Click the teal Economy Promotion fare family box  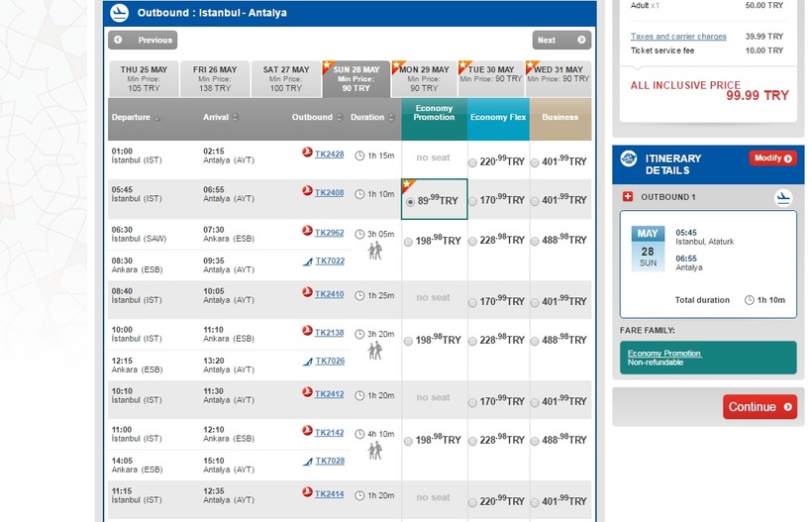708,358
